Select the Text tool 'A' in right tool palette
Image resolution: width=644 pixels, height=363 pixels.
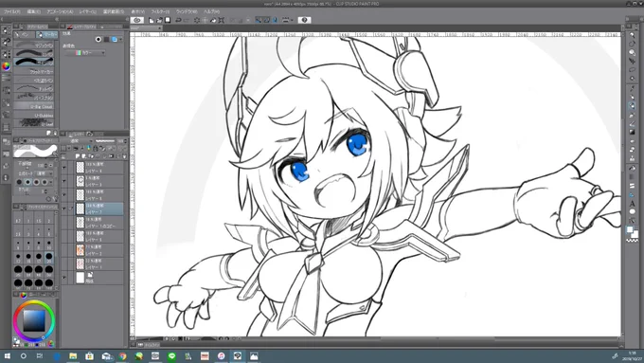(x=632, y=204)
